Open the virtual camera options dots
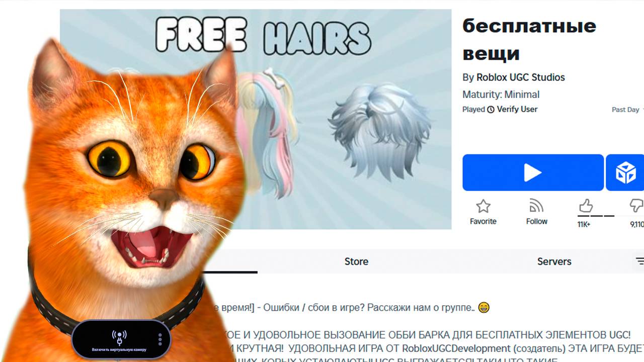Screen dimensions: 644x362 coord(160,339)
